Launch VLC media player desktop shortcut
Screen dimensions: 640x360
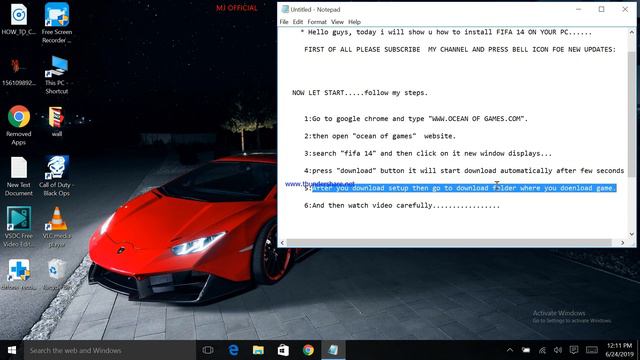[56, 227]
